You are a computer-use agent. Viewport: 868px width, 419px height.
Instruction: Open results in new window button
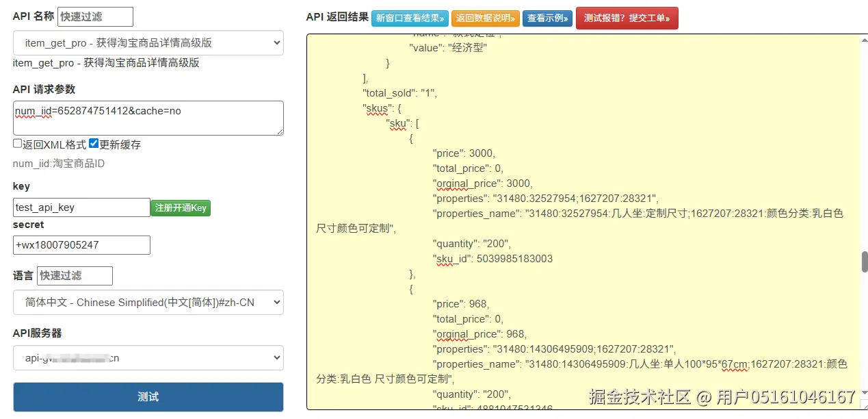pyautogui.click(x=410, y=18)
